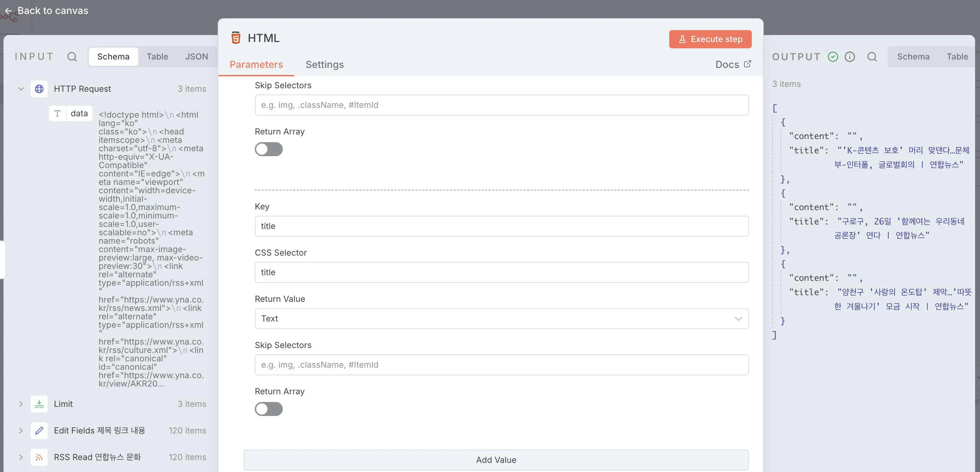This screenshot has height=472, width=980.
Task: Click the RSS Read feed icon
Action: [39, 457]
